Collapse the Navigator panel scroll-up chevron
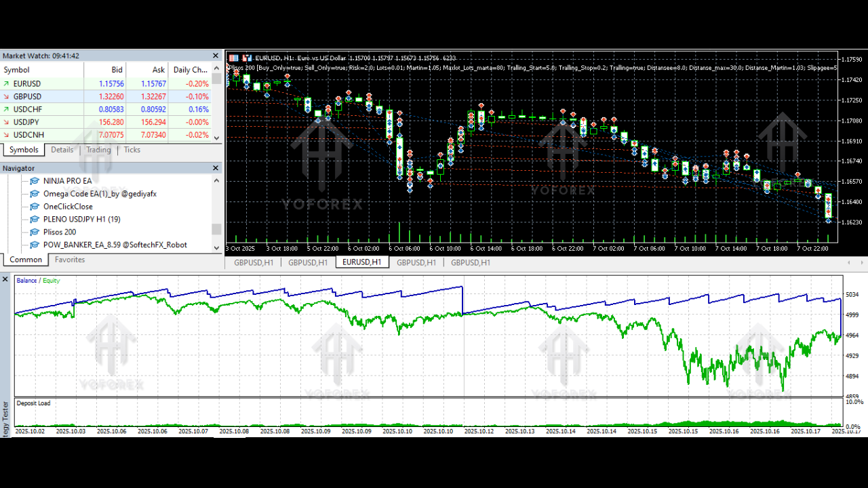 click(216, 180)
